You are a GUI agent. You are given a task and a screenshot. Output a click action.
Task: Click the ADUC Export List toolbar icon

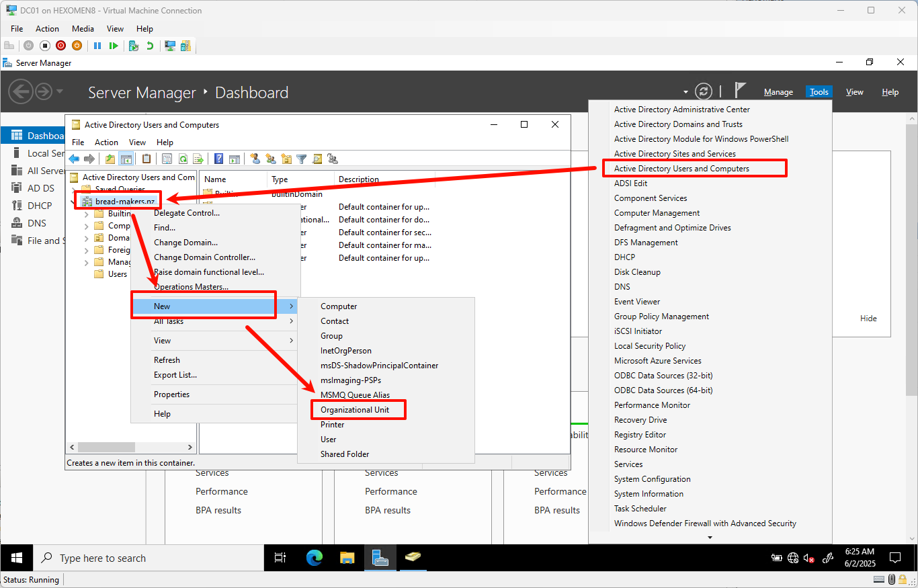[198, 159]
